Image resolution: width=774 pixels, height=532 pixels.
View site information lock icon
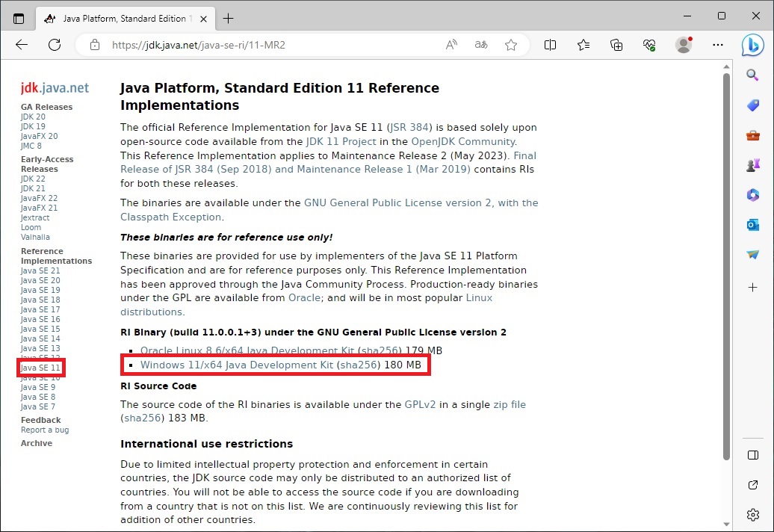tap(95, 45)
